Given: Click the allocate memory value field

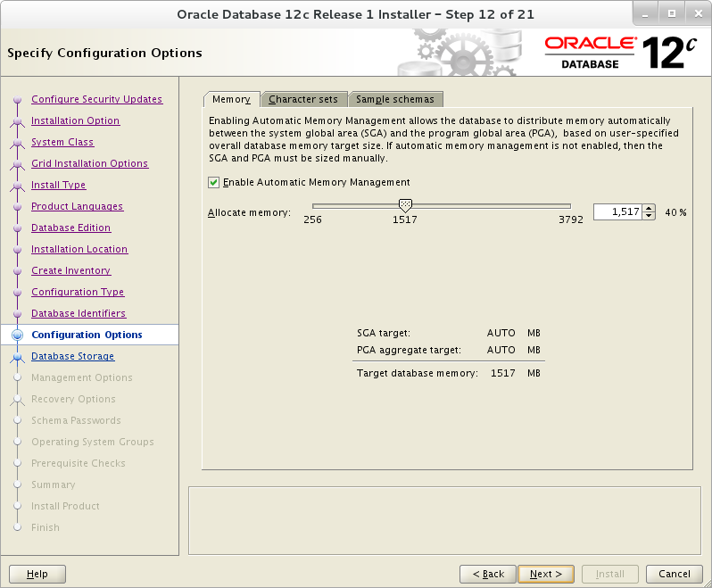Looking at the screenshot, I should (618, 212).
